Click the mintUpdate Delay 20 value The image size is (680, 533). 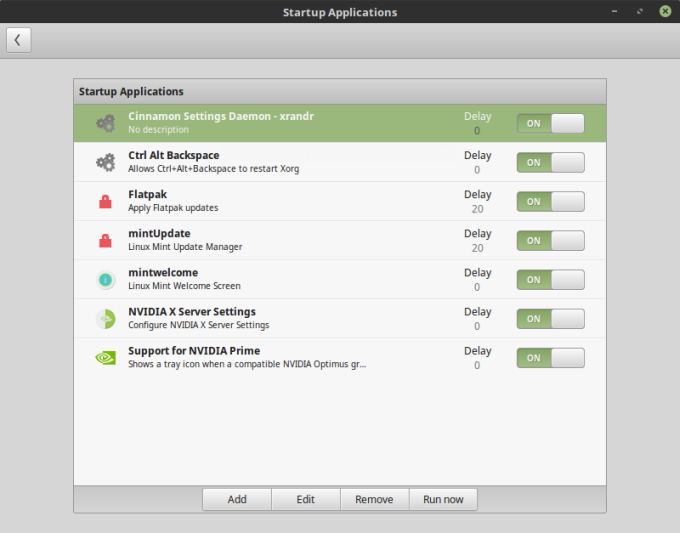(x=477, y=248)
